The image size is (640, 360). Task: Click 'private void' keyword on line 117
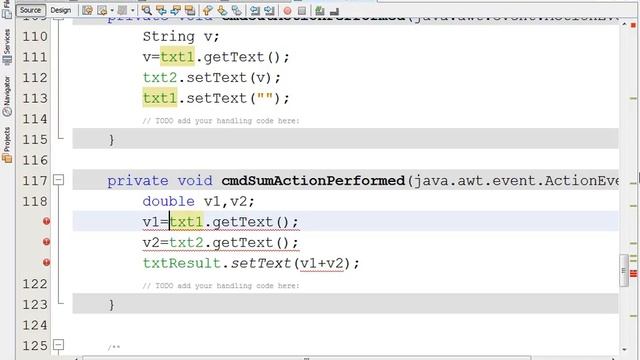160,180
